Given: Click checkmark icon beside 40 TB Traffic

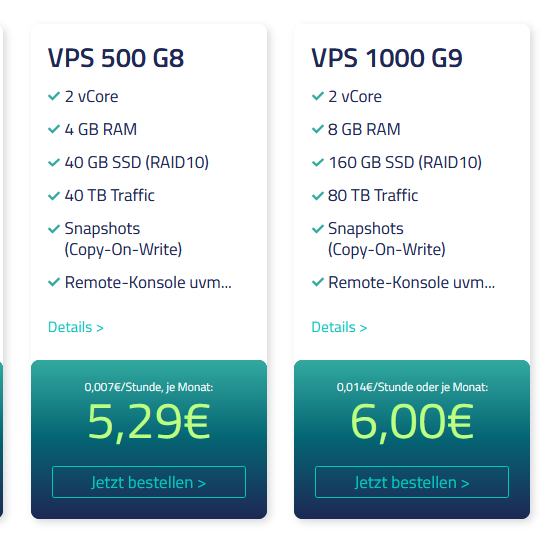Looking at the screenshot, I should [x=54, y=196].
